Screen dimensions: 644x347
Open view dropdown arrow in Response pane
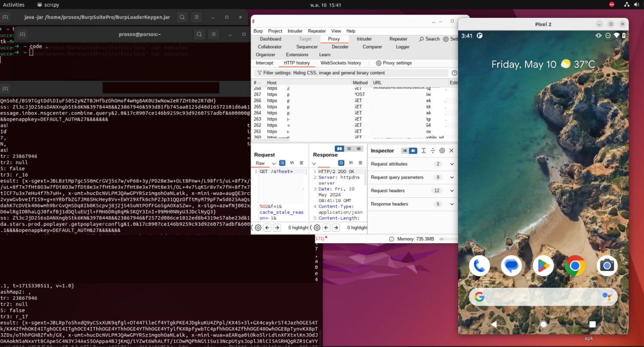(x=314, y=163)
